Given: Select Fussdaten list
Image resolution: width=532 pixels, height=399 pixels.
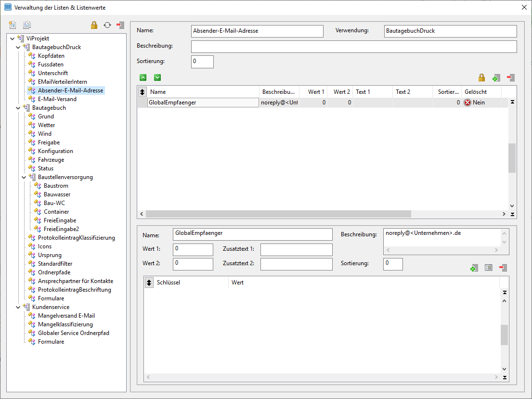Looking at the screenshot, I should point(51,64).
